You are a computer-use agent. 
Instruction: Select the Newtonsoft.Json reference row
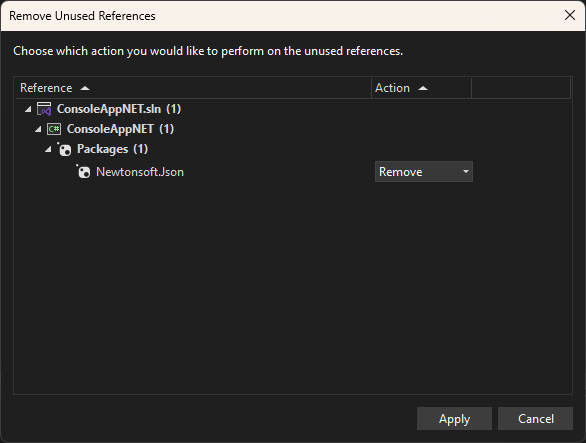(293, 172)
